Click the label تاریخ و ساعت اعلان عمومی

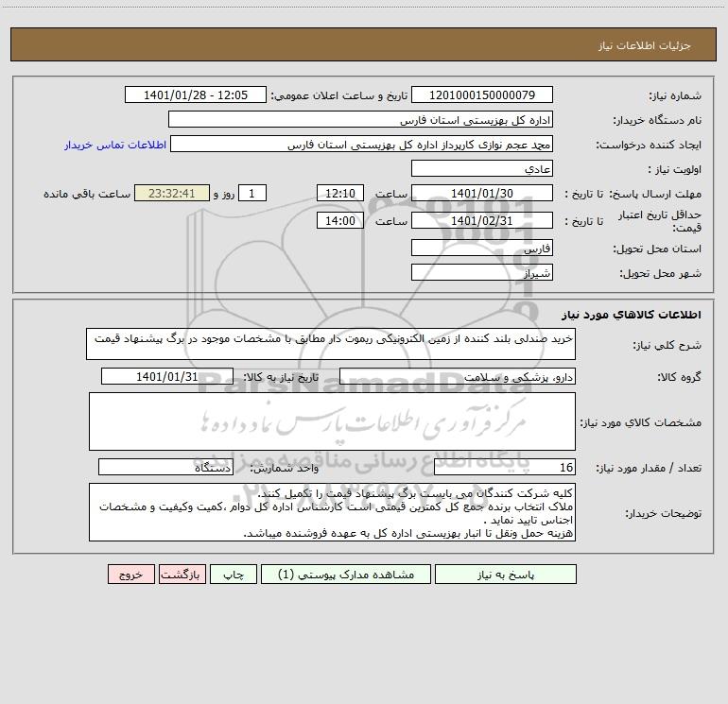(338, 95)
